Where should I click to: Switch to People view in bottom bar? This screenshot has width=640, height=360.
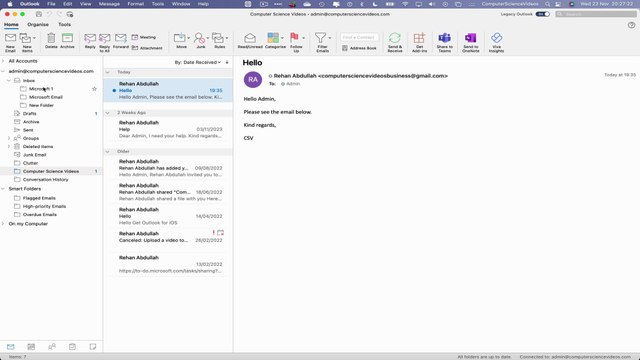click(52, 347)
